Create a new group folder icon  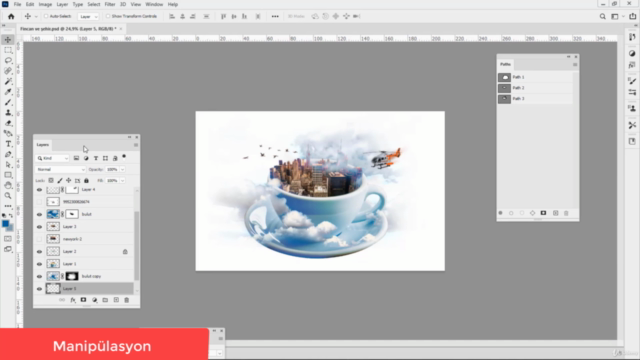pos(105,300)
